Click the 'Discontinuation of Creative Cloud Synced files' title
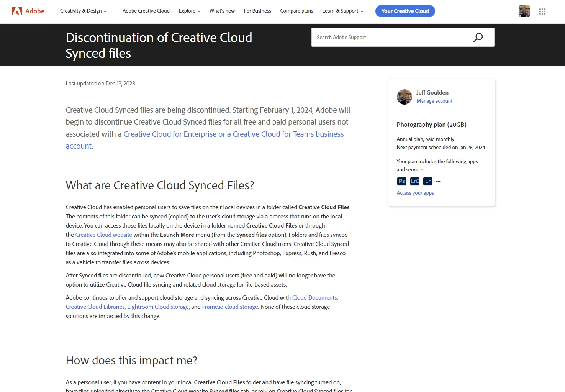This screenshot has height=392, width=565. 159,46
